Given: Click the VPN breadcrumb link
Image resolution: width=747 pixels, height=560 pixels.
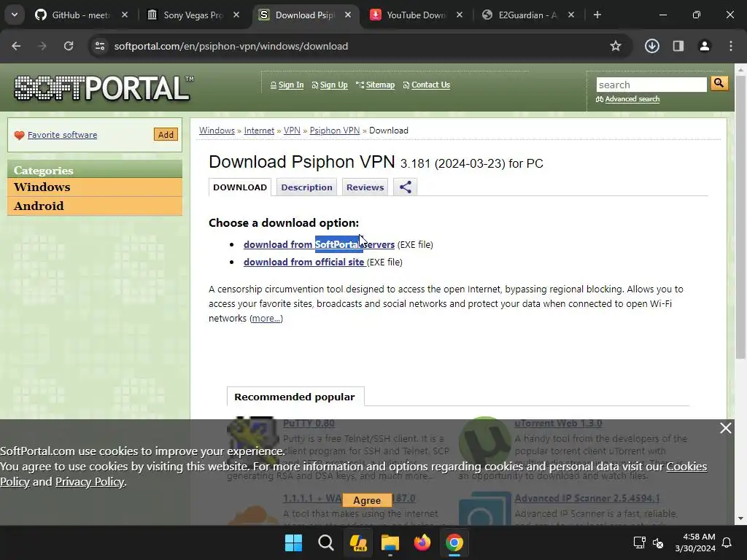Looking at the screenshot, I should pos(292,131).
